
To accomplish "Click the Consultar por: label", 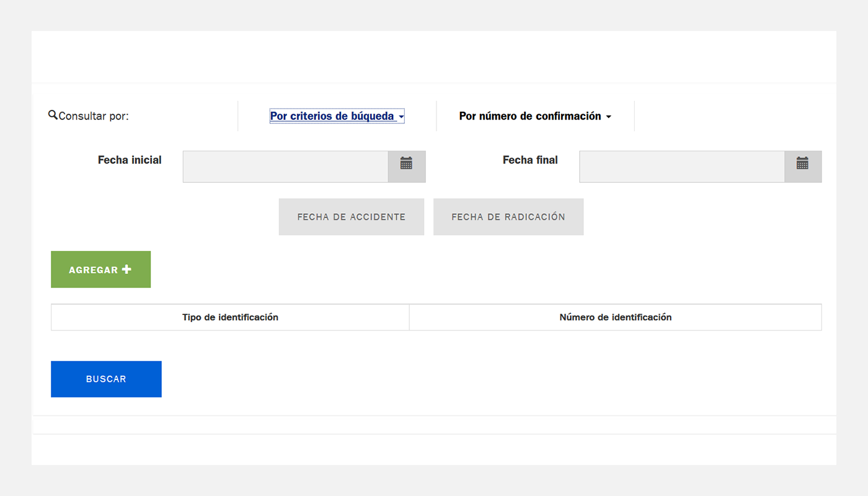I will [94, 116].
